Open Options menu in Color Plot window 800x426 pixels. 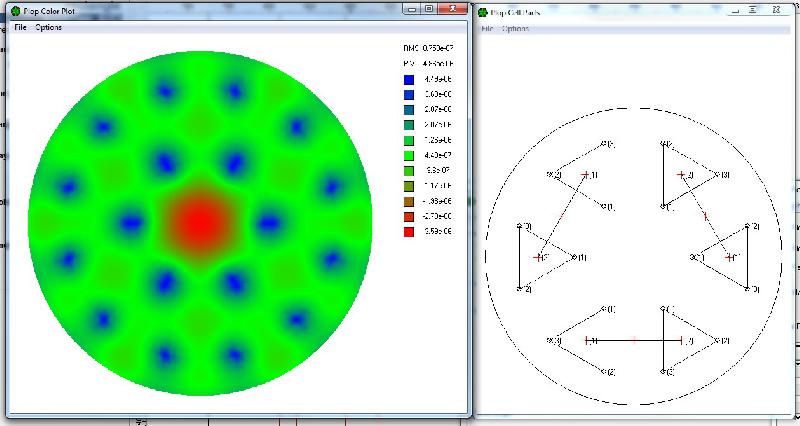tap(48, 27)
